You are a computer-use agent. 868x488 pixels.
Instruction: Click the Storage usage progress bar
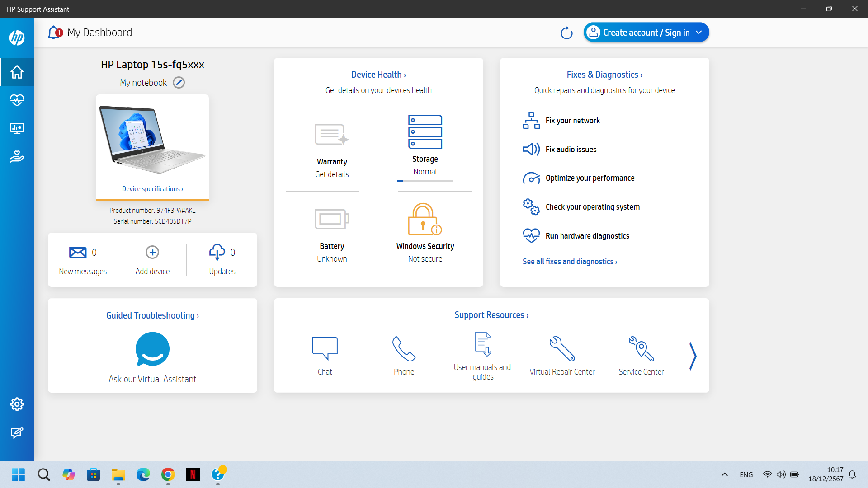[x=425, y=181]
